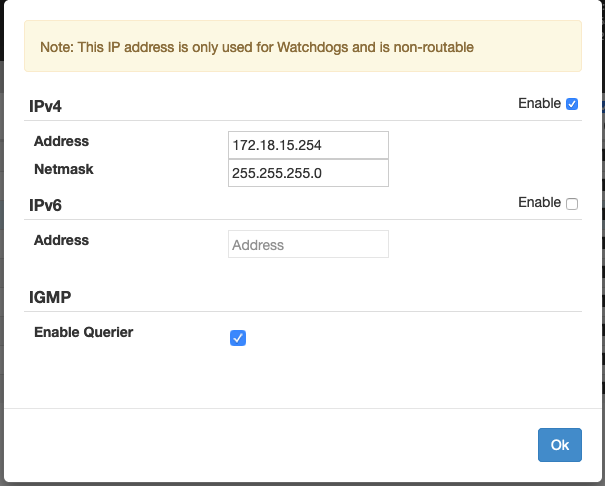Click the Enable Querier label text

tap(83, 332)
